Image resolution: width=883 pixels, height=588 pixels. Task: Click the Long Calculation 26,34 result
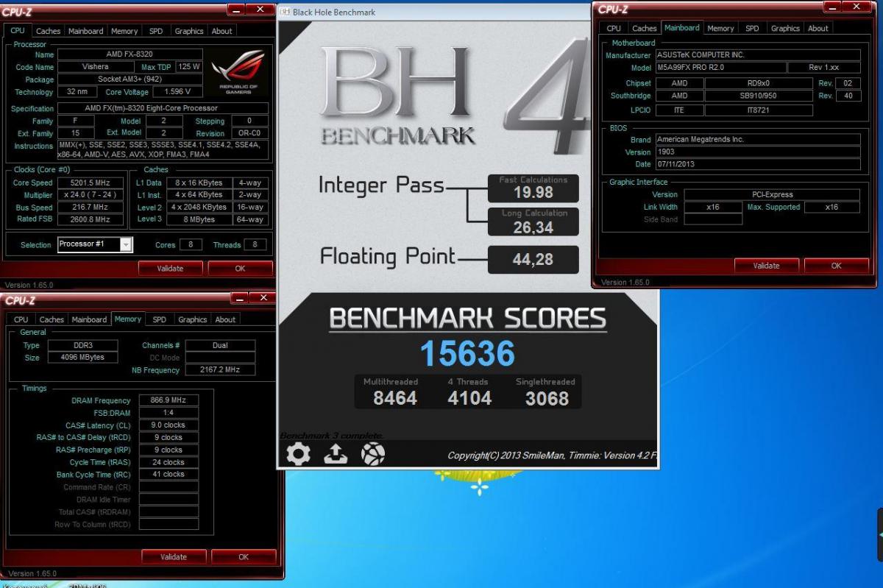pyautogui.click(x=533, y=222)
